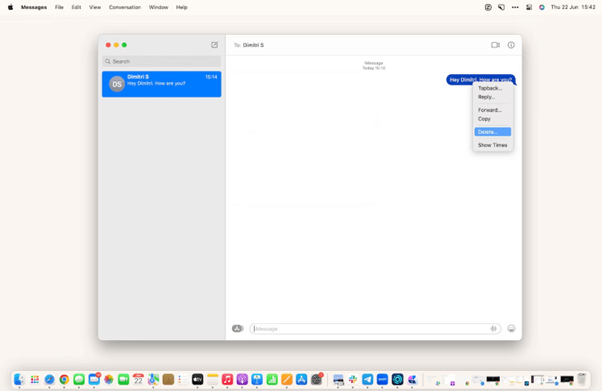
Task: Click the Messages icon in the Dock
Action: click(x=79, y=379)
